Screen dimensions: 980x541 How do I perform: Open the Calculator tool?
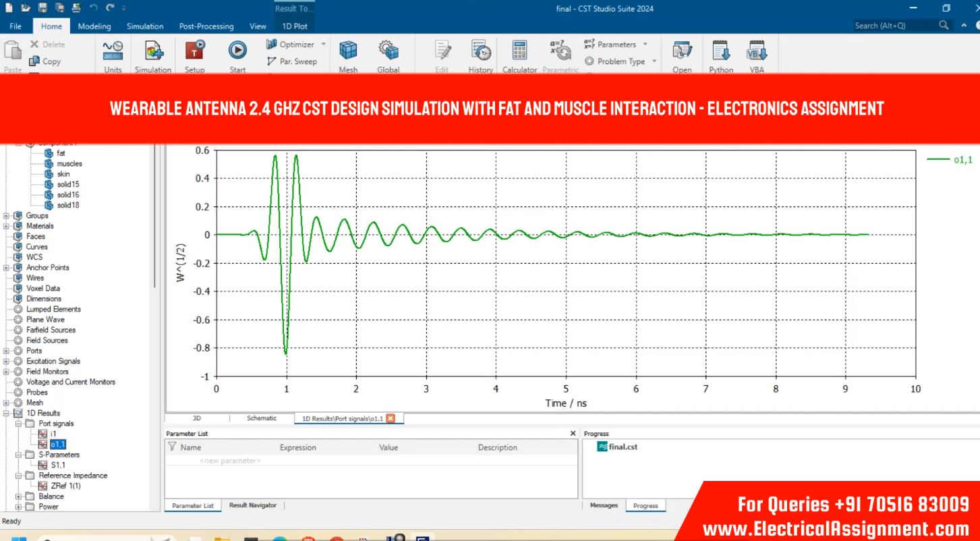point(519,52)
